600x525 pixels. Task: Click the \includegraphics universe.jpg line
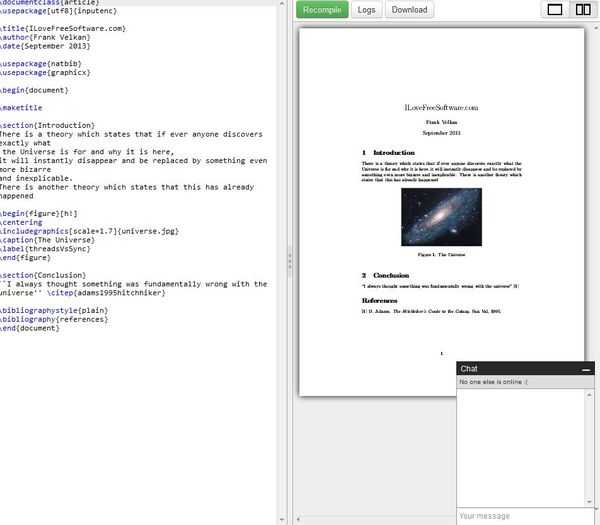[x=89, y=231]
